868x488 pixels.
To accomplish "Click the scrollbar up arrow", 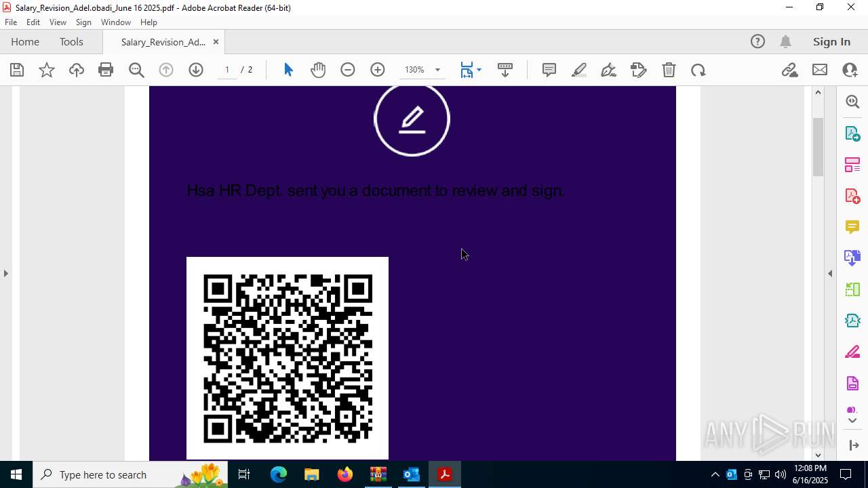I will pos(818,92).
